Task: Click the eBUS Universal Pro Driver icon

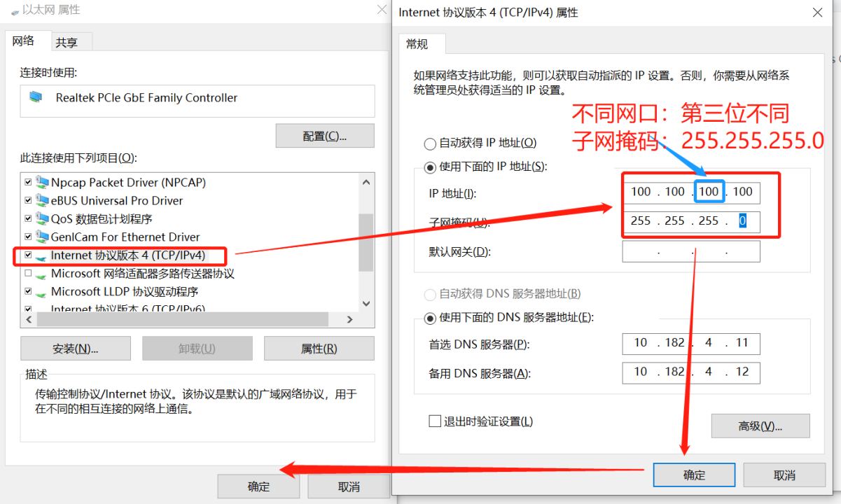Action: [42, 200]
